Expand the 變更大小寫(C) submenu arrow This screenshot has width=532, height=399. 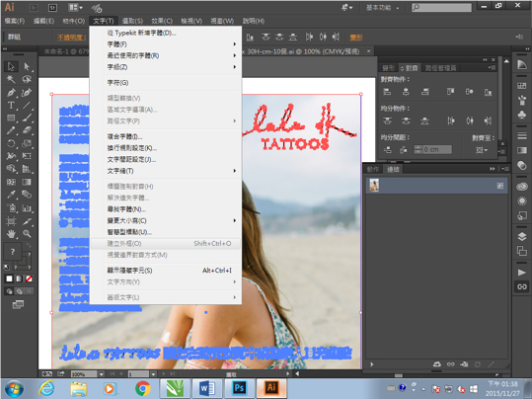235,220
